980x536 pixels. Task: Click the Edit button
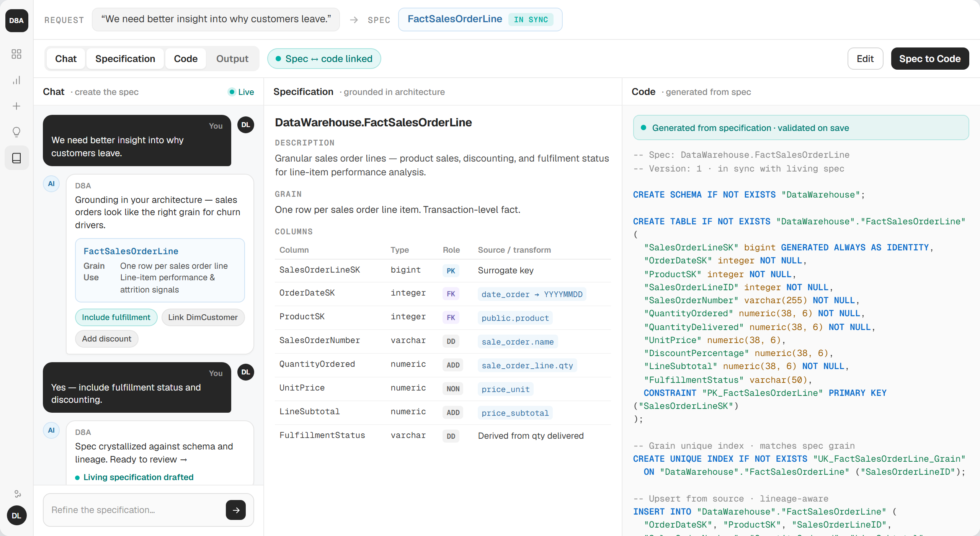[x=865, y=59]
